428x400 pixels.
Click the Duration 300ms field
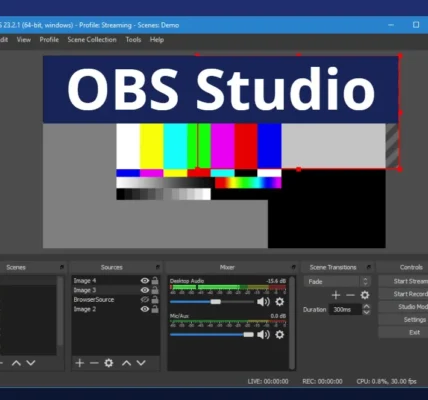[345, 310]
